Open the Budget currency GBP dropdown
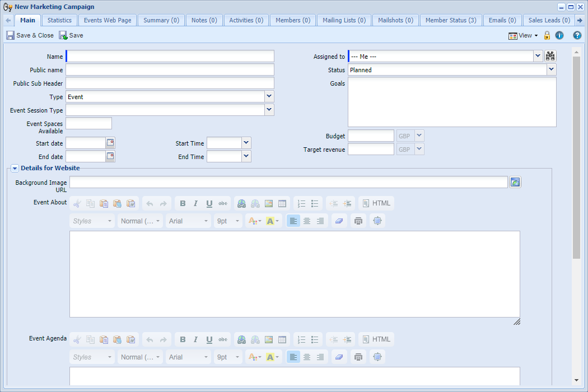This screenshot has width=588, height=392. click(419, 136)
